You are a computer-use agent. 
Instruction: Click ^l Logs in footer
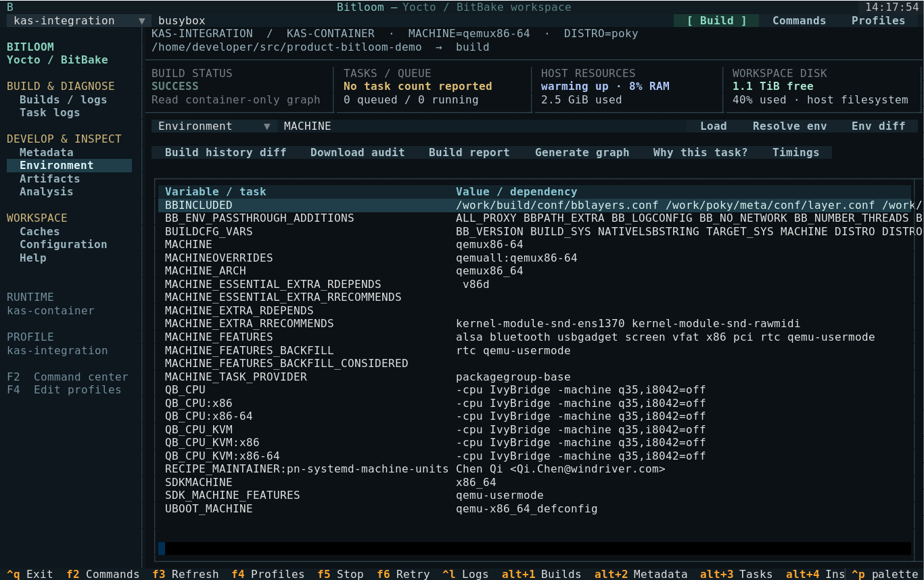(x=465, y=574)
